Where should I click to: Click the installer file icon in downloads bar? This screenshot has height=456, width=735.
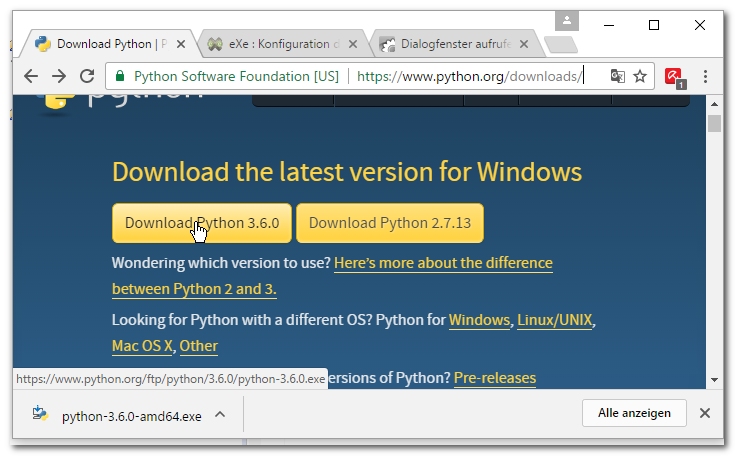tap(40, 413)
